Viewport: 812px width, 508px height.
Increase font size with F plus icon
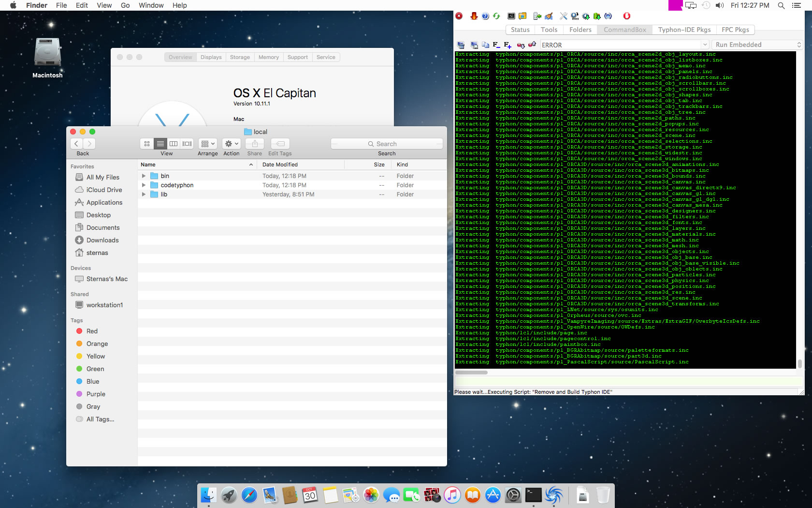(x=507, y=45)
